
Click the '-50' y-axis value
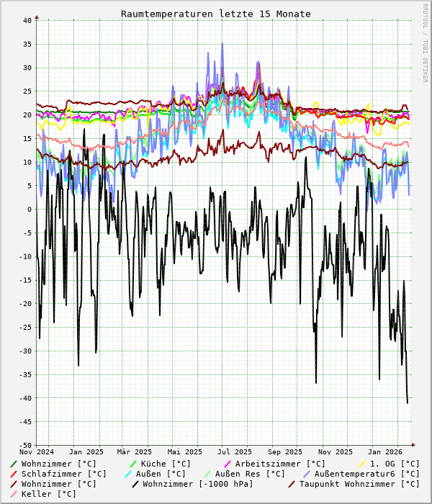pyautogui.click(x=26, y=445)
